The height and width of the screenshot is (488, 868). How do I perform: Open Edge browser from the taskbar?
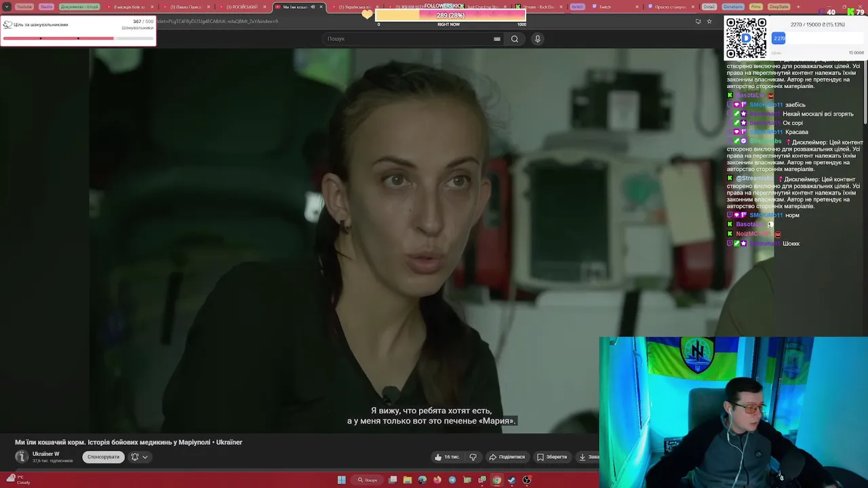[x=422, y=480]
